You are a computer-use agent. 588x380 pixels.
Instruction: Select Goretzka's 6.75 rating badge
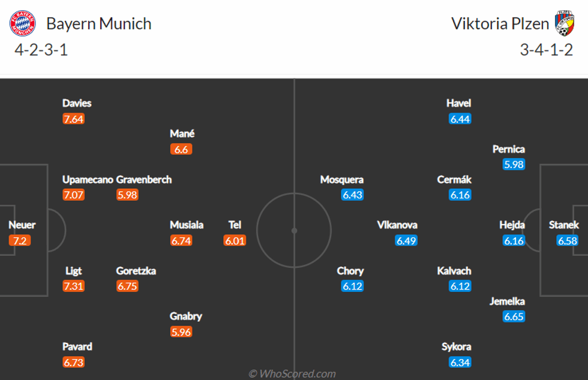128,286
